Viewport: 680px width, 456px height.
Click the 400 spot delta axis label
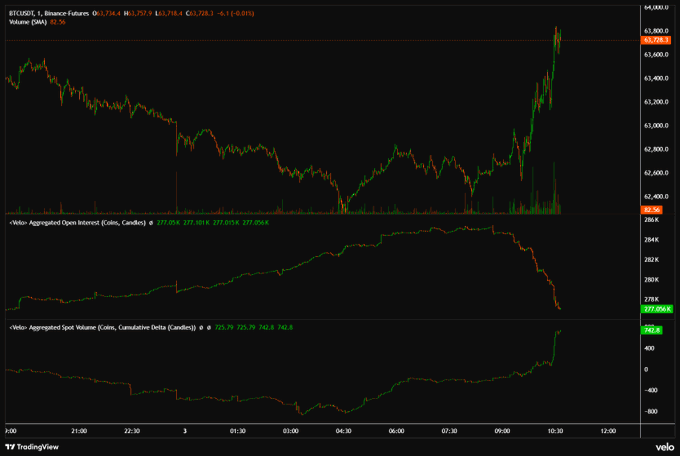(x=649, y=348)
